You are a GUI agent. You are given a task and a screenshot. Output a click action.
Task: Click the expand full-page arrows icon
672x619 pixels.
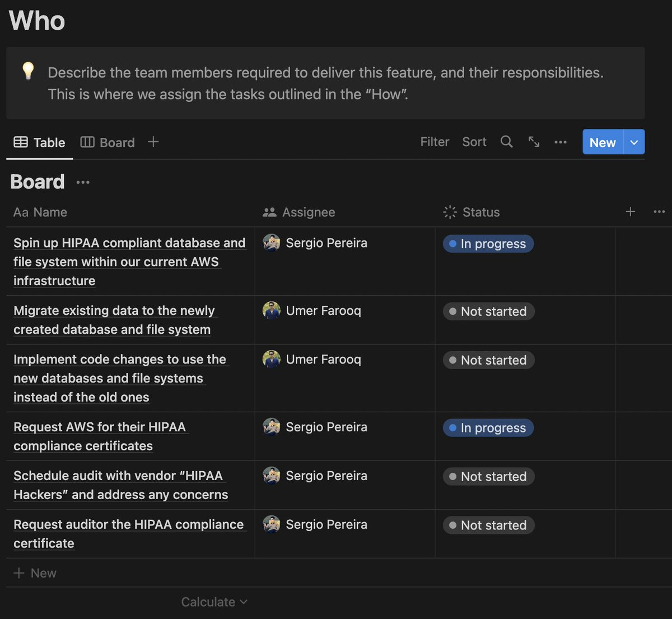534,142
